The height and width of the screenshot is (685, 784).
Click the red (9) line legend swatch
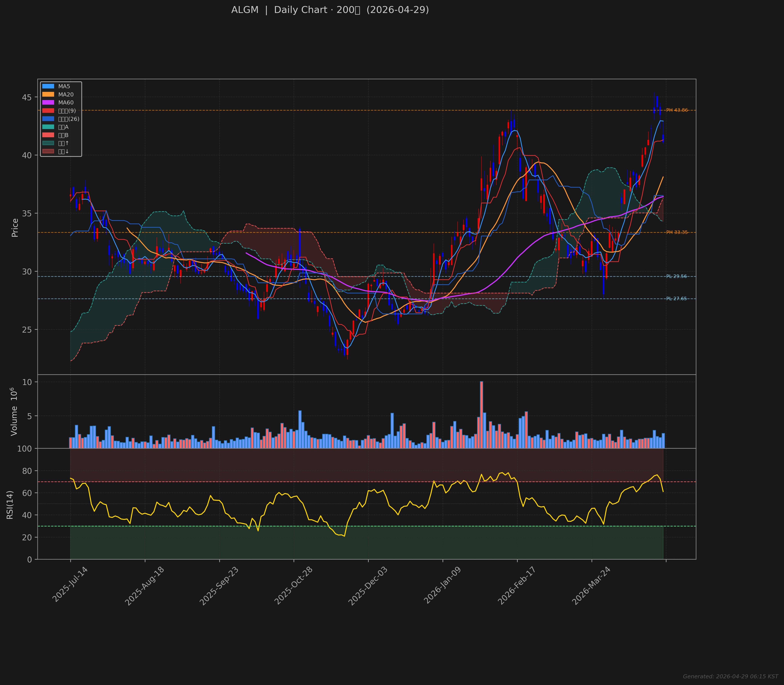pos(48,111)
